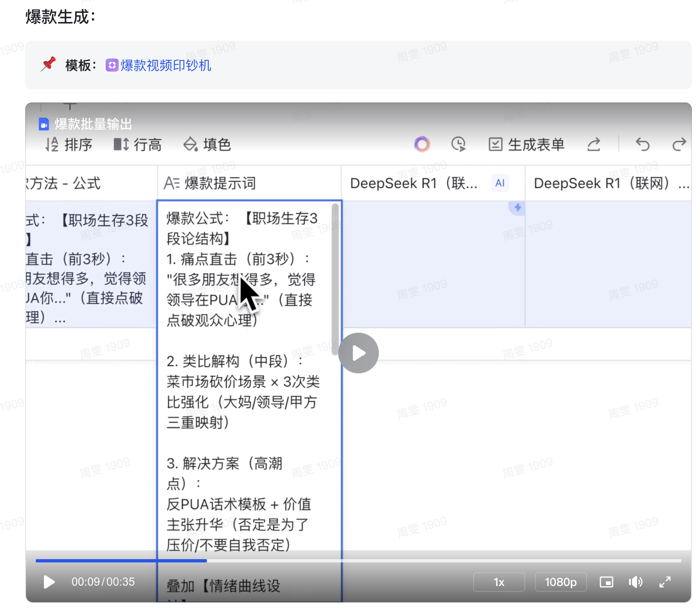Toggle picture-in-picture mode
This screenshot has height=610, width=700.
(606, 582)
